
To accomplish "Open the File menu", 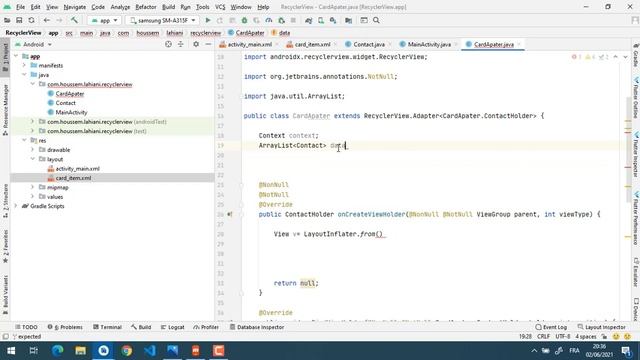I will pos(20,7).
